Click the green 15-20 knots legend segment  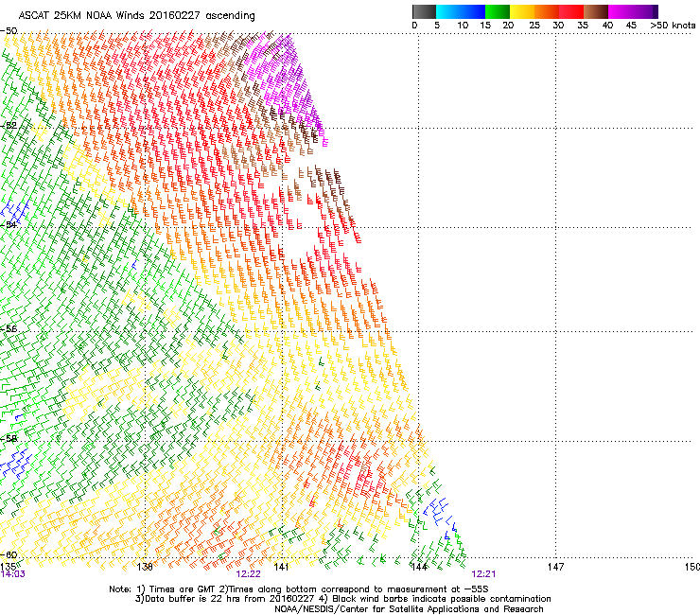498,11
